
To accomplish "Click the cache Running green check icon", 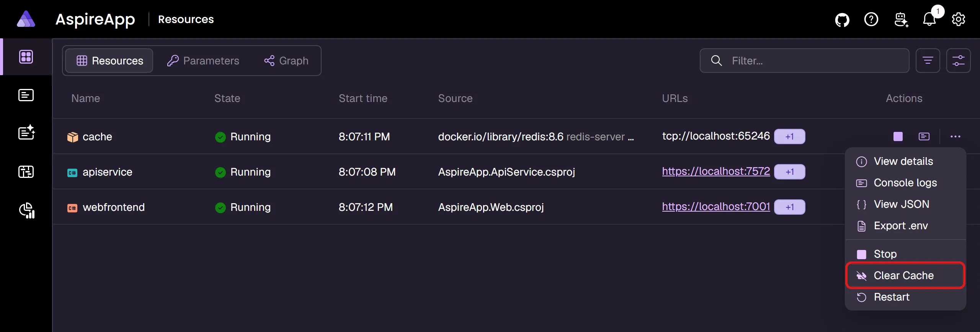I will click(x=220, y=137).
